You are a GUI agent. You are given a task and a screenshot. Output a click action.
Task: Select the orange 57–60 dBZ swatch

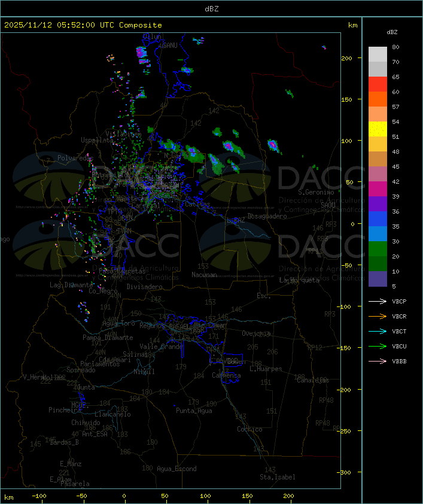[x=378, y=99]
